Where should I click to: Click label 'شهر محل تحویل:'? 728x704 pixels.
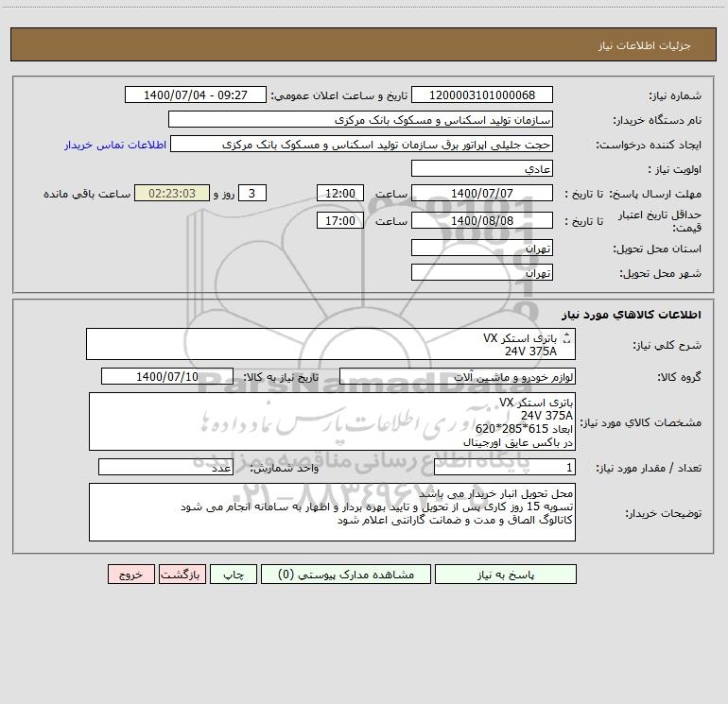point(660,273)
